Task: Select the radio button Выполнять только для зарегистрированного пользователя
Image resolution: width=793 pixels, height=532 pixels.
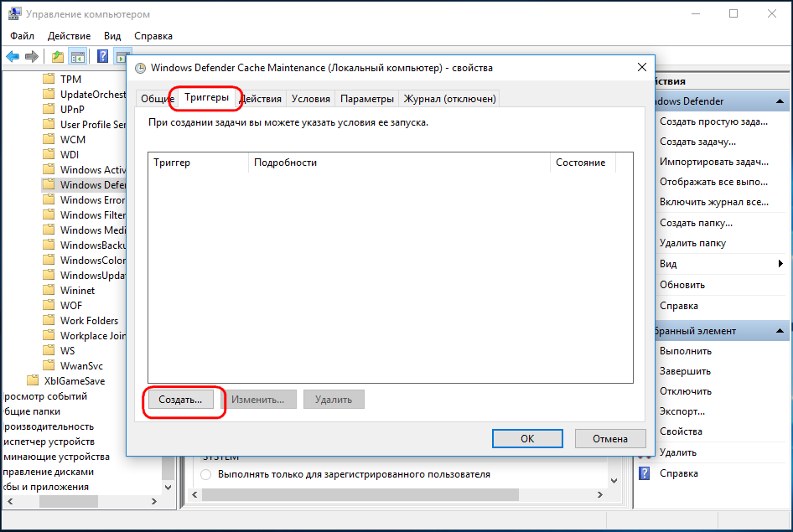Action: (206, 474)
